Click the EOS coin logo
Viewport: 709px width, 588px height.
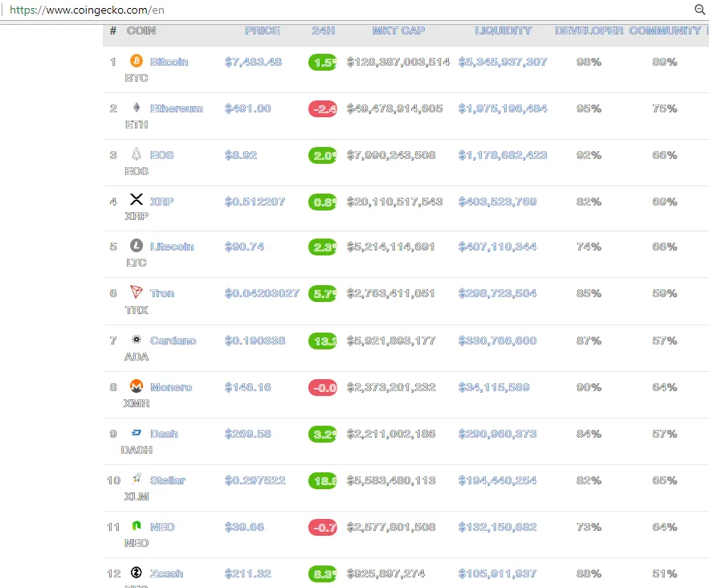point(137,153)
